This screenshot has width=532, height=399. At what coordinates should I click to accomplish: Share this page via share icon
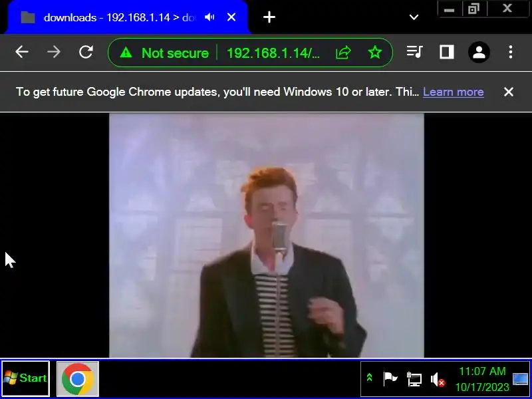click(x=343, y=53)
